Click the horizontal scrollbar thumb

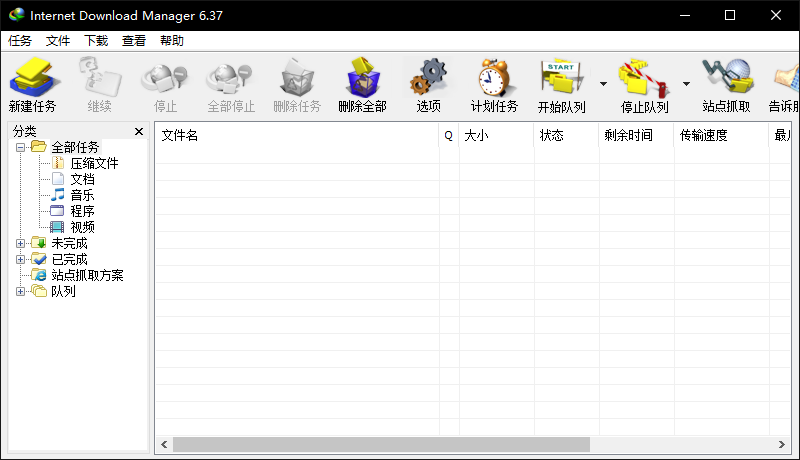coord(381,444)
